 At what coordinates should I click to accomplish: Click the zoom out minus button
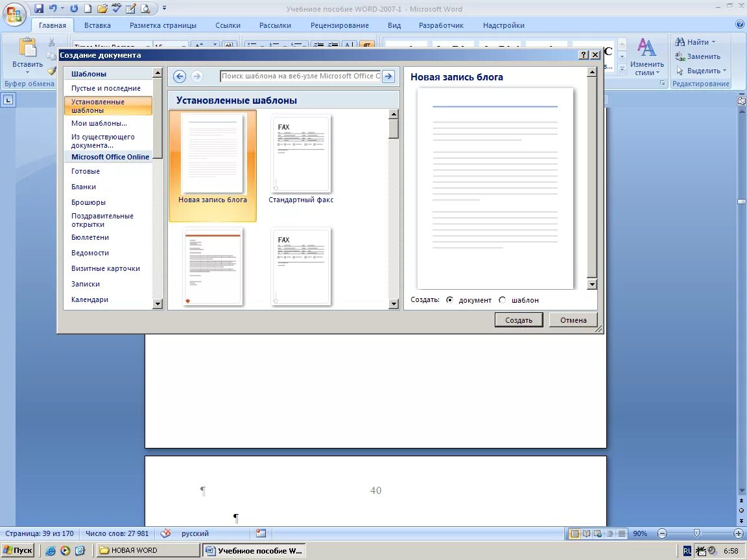point(661,533)
